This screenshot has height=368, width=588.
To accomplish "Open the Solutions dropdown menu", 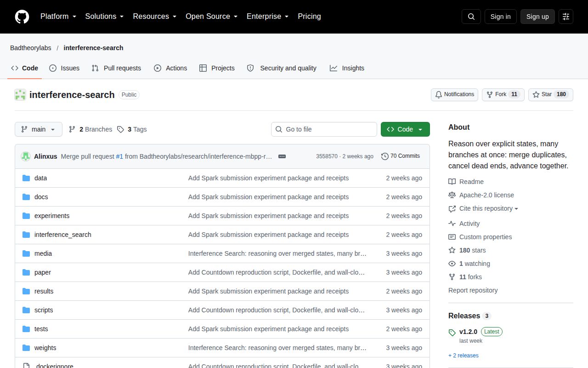I will tap(105, 17).
